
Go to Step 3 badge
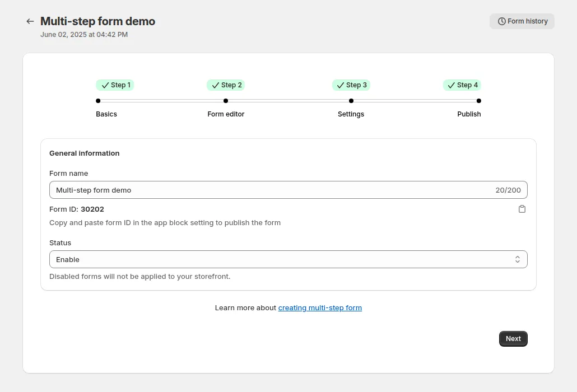point(351,85)
